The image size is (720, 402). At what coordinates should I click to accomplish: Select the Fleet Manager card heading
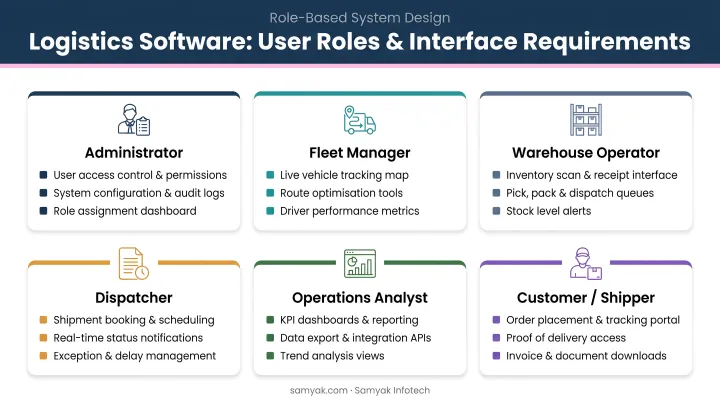coord(360,153)
